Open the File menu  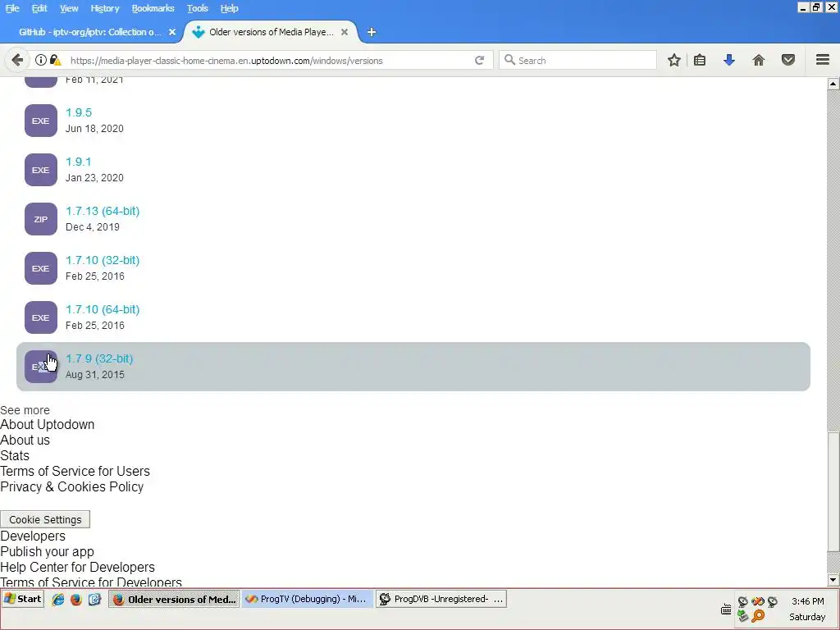pyautogui.click(x=12, y=8)
